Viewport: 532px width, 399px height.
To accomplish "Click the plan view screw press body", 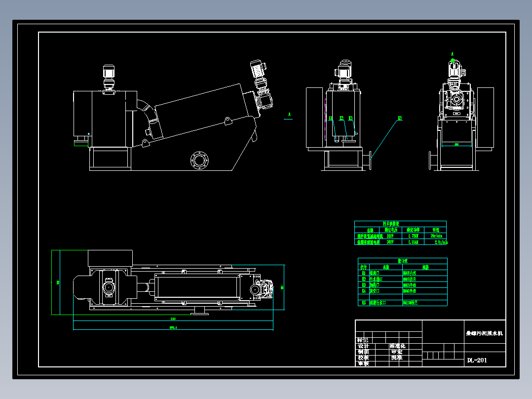I will (x=198, y=287).
